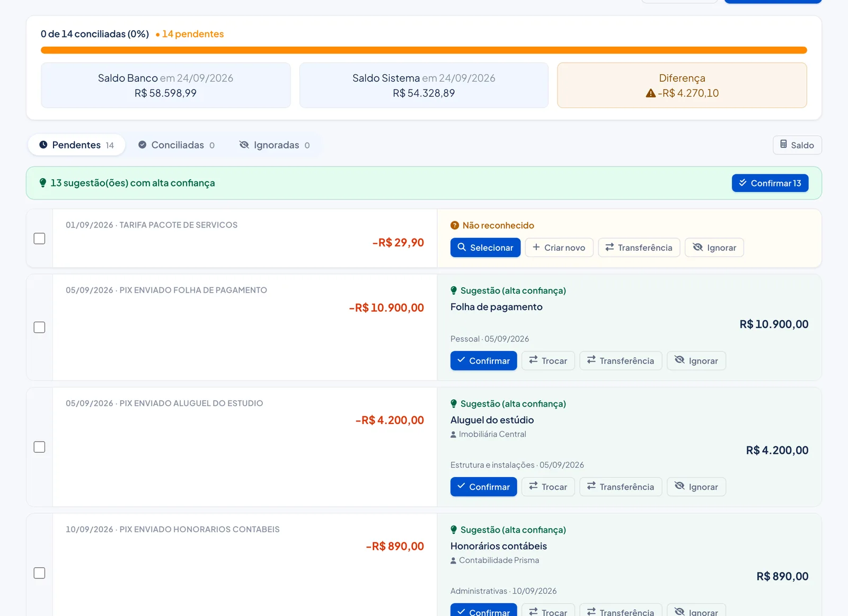
Task: Click magnifier icon on Selecionar button
Action: coord(462,247)
